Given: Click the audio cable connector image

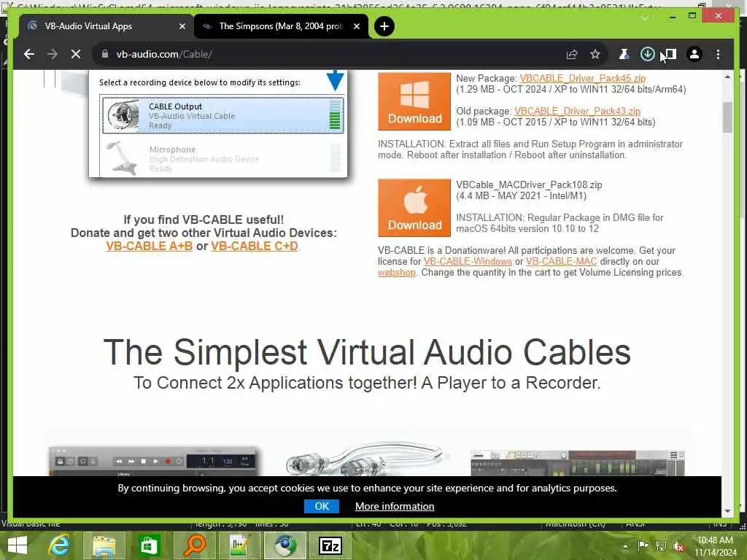Looking at the screenshot, I should click(365, 459).
